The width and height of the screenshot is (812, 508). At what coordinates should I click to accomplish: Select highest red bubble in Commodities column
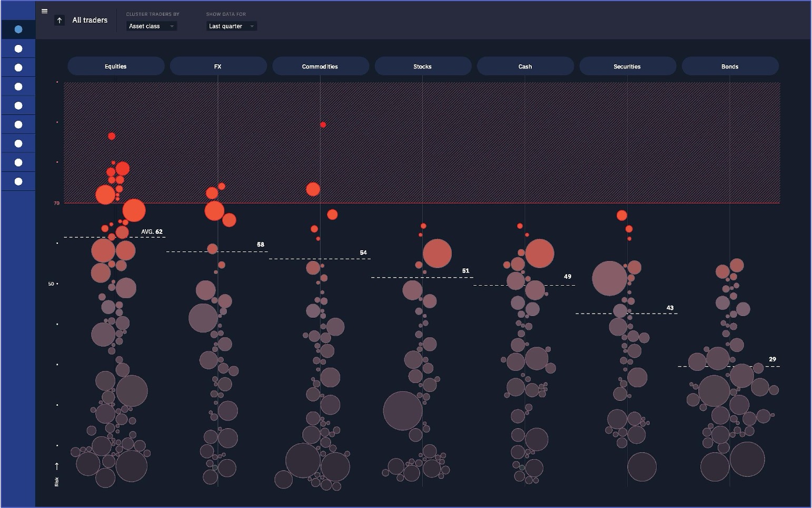pos(323,125)
